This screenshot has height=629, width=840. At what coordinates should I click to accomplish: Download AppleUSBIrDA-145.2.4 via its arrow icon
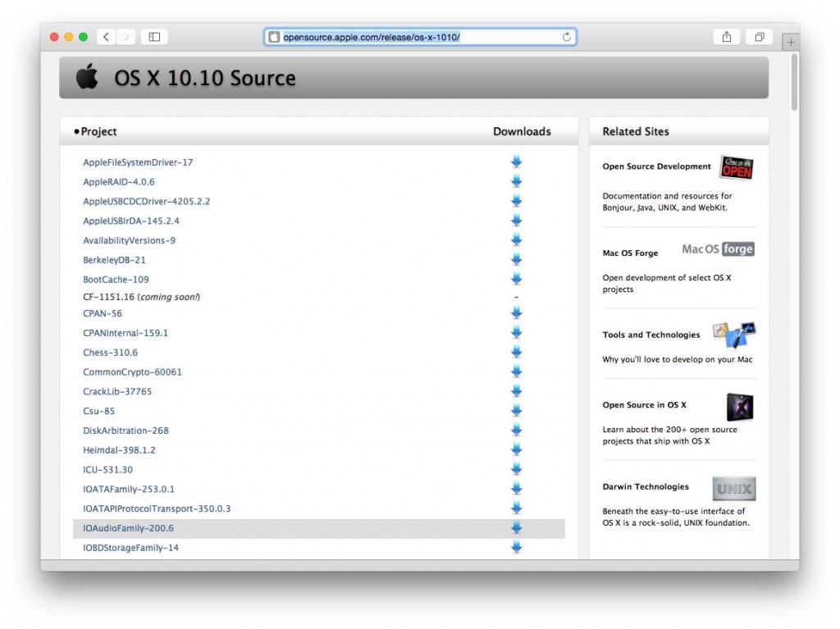(x=517, y=221)
